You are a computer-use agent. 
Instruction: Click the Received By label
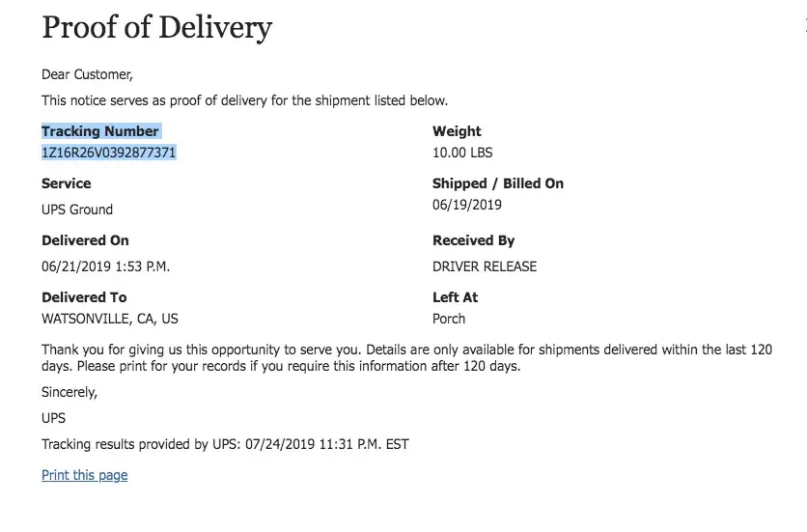(x=474, y=240)
